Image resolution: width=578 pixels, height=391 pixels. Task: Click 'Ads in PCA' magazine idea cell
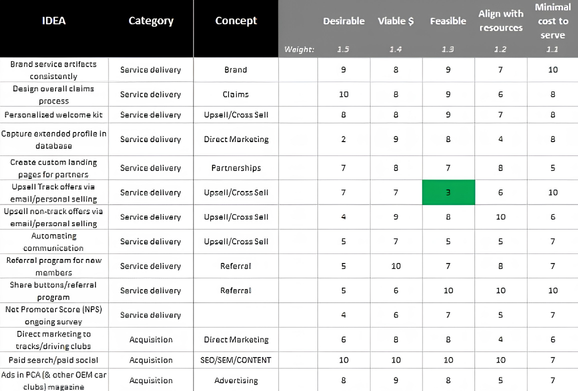tap(54, 380)
